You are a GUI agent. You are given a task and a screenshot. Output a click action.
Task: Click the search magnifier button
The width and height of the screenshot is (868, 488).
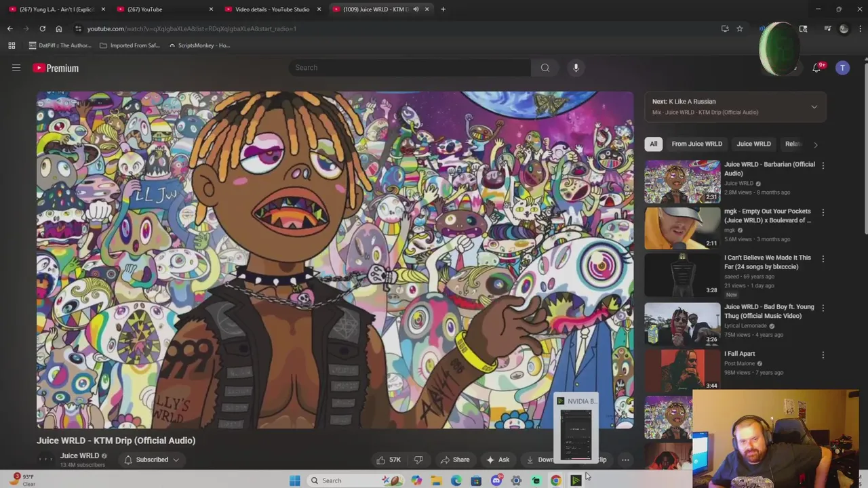pos(545,68)
